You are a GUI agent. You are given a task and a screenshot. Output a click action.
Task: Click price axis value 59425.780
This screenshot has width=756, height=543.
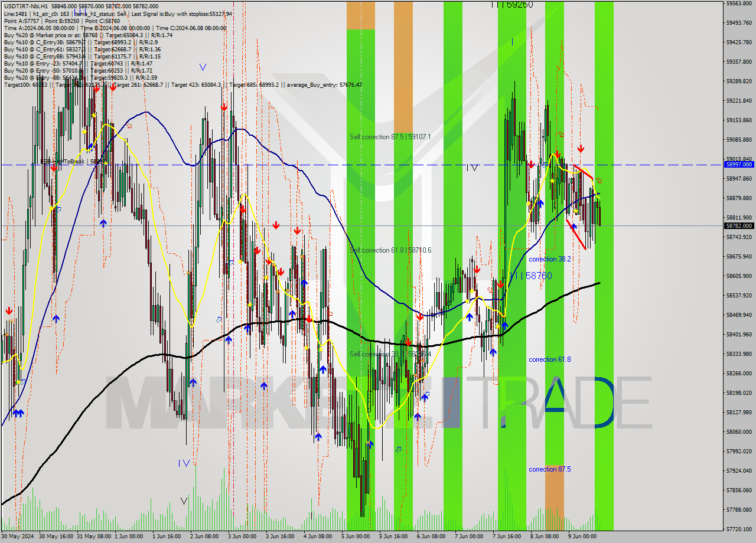coord(739,42)
